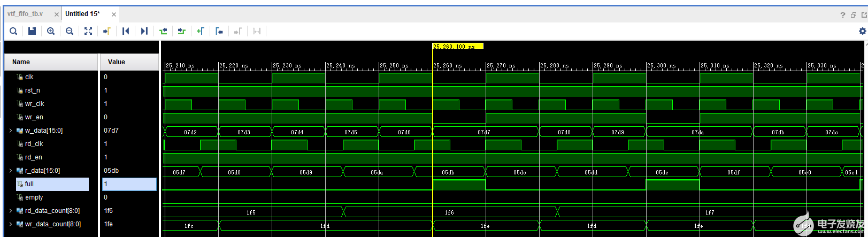Click the 1fc segment of wr_data_count
This screenshot has width=868, height=237.
pyautogui.click(x=189, y=226)
